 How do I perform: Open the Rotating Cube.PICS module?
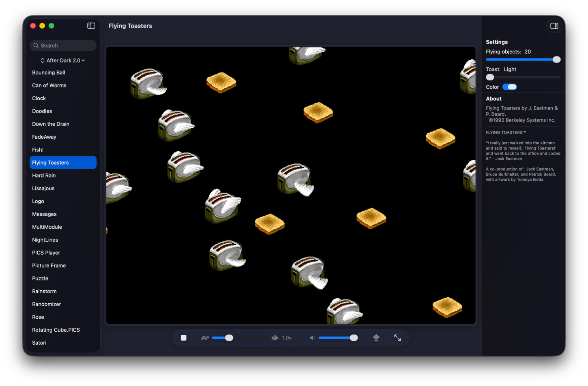[x=56, y=330]
